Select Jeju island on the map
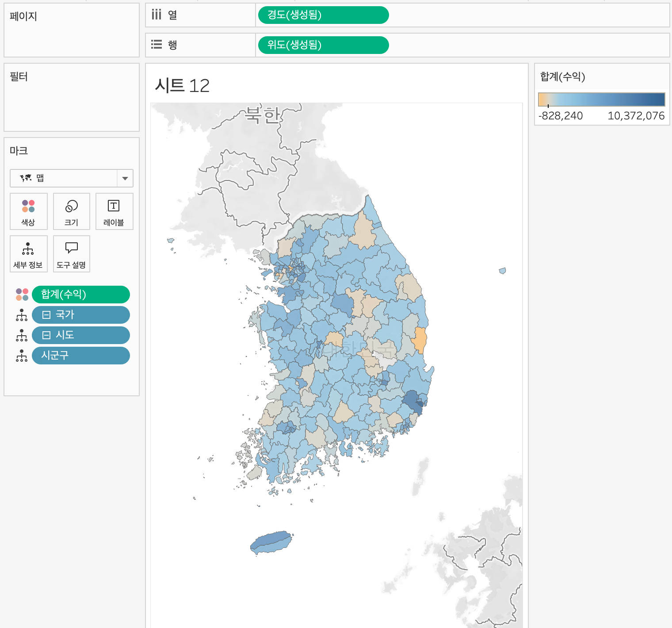 (272, 542)
